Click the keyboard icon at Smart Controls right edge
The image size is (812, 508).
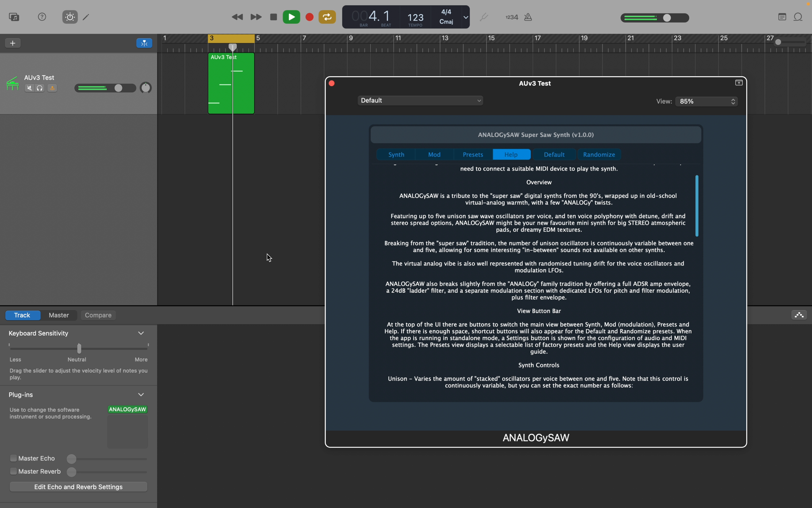(x=800, y=315)
